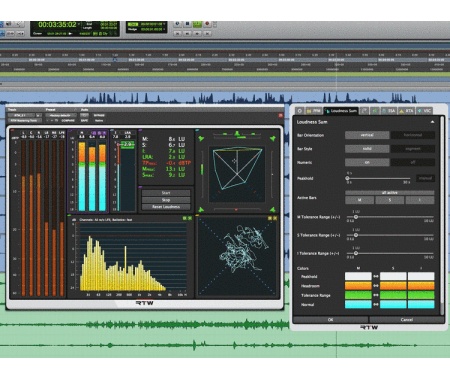Click Start in the loudness meter panel
Viewport: 450px width, 380px height.
pyautogui.click(x=166, y=193)
